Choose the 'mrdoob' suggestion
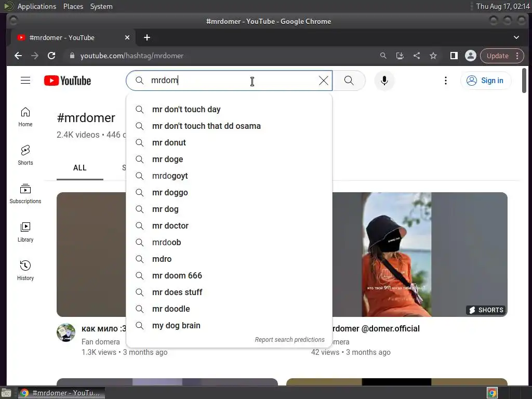Image resolution: width=532 pixels, height=399 pixels. coord(229,242)
